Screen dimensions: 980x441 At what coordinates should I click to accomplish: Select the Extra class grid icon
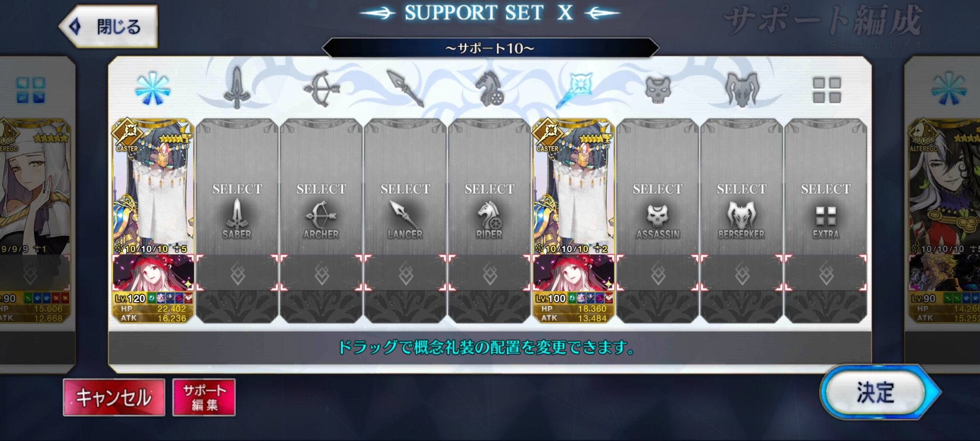click(x=827, y=90)
